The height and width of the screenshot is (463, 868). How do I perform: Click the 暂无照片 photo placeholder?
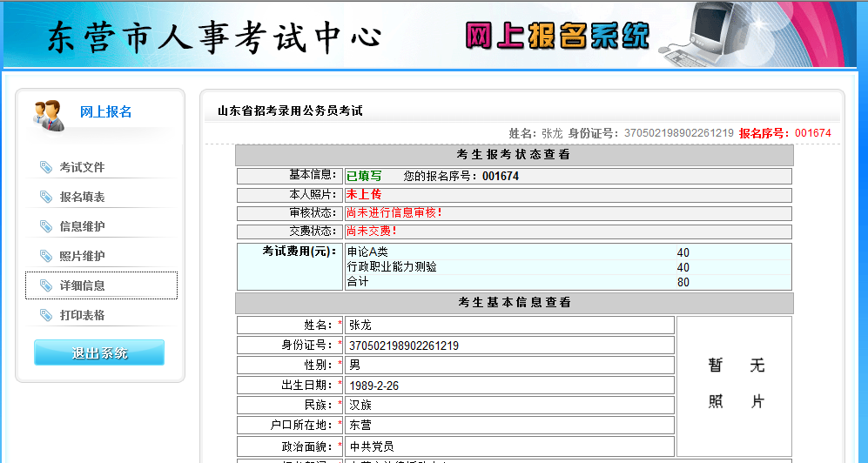click(x=734, y=386)
